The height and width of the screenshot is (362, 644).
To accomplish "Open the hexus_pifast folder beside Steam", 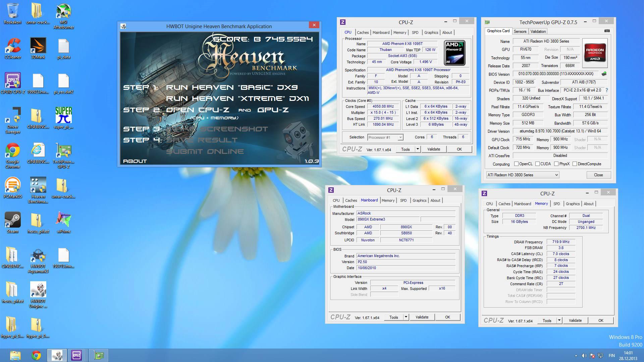I will 38,223.
